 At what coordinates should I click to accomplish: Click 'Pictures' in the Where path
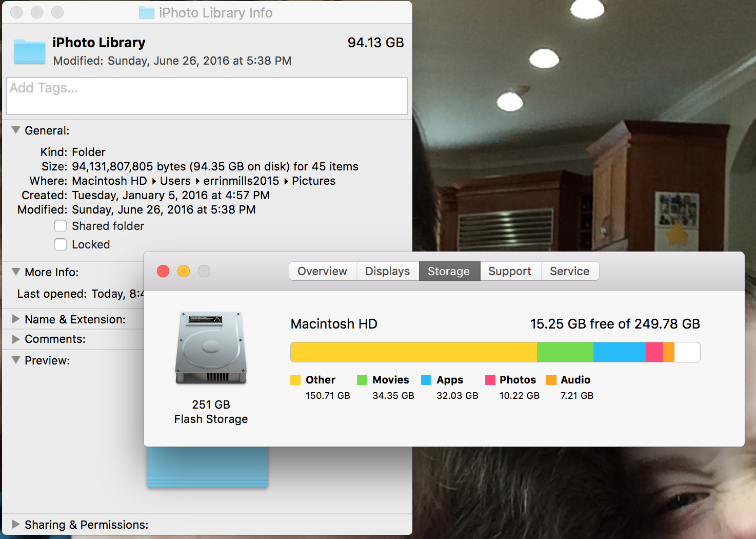tap(313, 181)
